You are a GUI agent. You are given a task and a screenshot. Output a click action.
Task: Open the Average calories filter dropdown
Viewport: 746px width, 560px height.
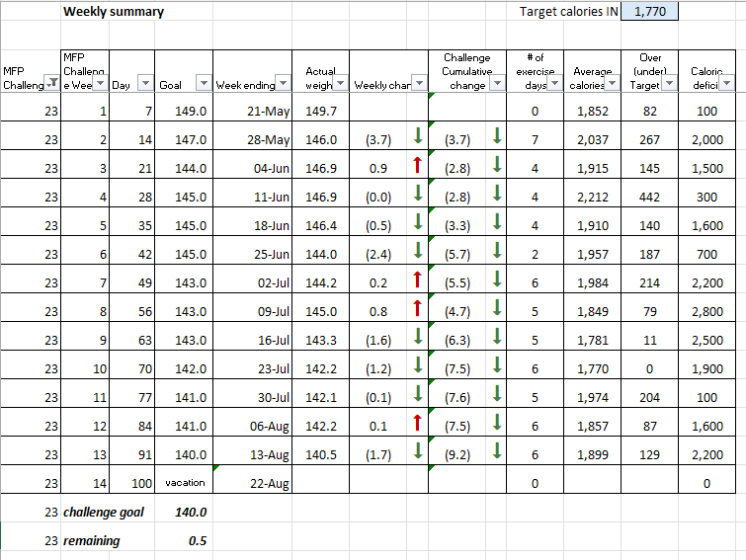(613, 83)
